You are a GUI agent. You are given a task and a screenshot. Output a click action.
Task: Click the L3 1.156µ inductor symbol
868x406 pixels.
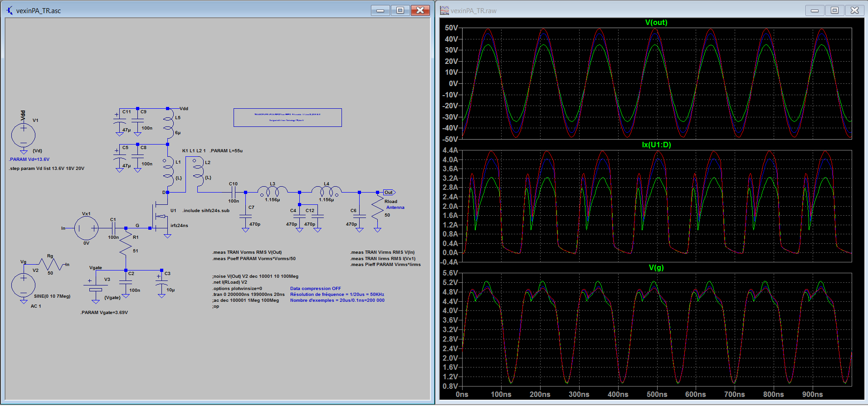pyautogui.click(x=273, y=191)
